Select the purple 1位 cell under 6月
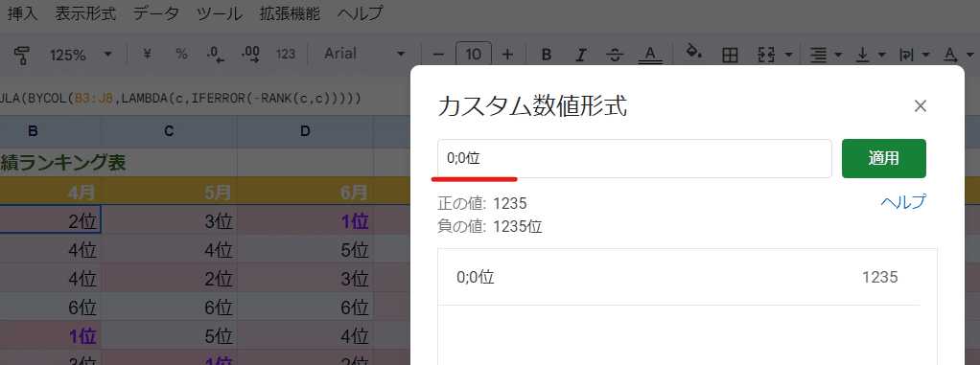The height and width of the screenshot is (365, 980). pos(305,220)
